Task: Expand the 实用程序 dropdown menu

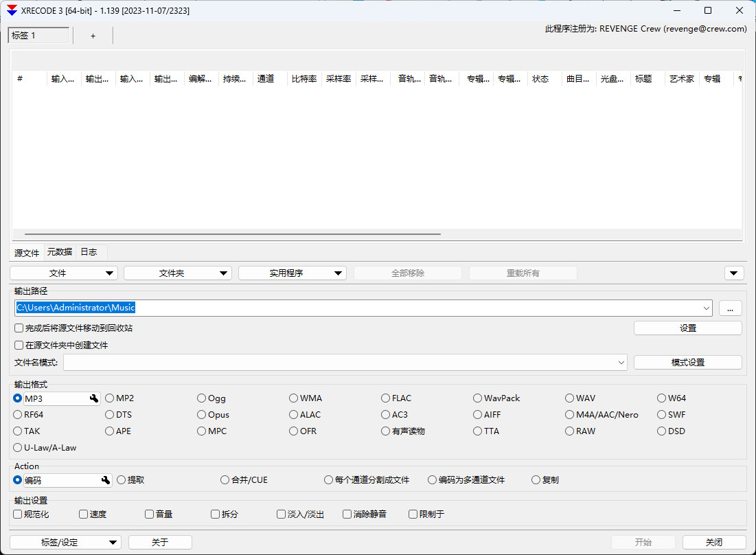Action: point(293,273)
